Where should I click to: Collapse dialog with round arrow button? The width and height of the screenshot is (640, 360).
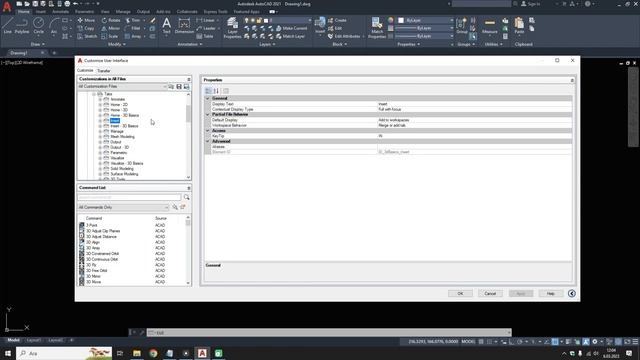(571, 293)
